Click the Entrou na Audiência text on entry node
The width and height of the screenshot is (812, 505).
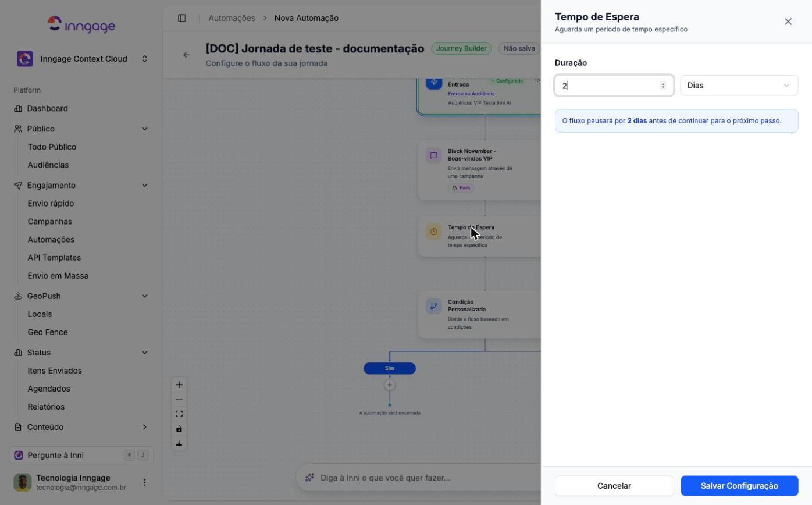[471, 94]
